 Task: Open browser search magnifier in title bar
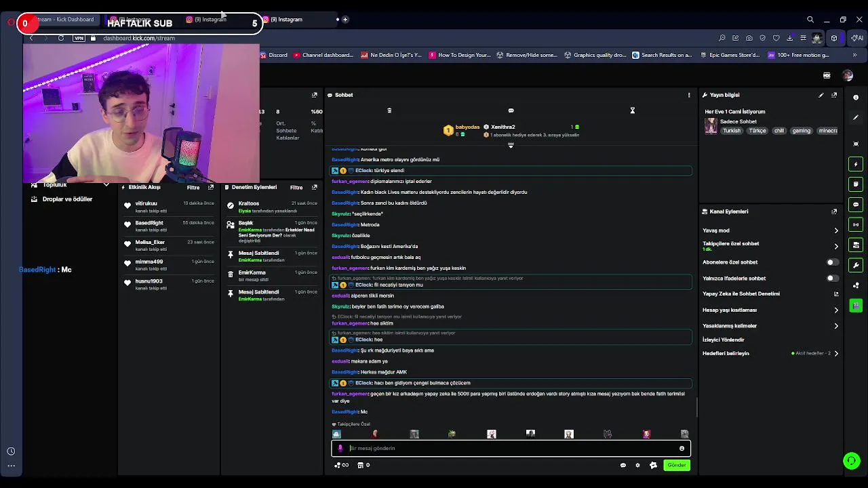click(810, 20)
